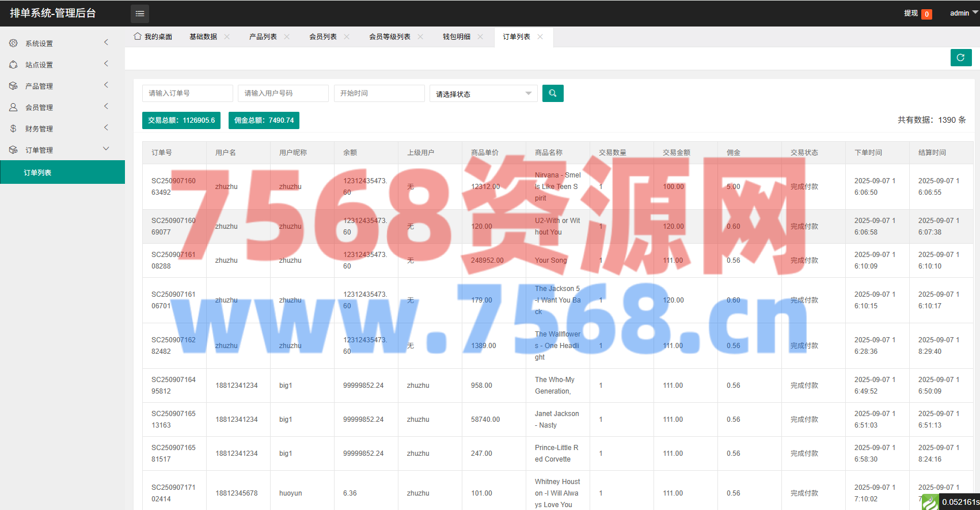This screenshot has height=510, width=980.
Task: Click the 系统设置 gear icon
Action: point(13,43)
